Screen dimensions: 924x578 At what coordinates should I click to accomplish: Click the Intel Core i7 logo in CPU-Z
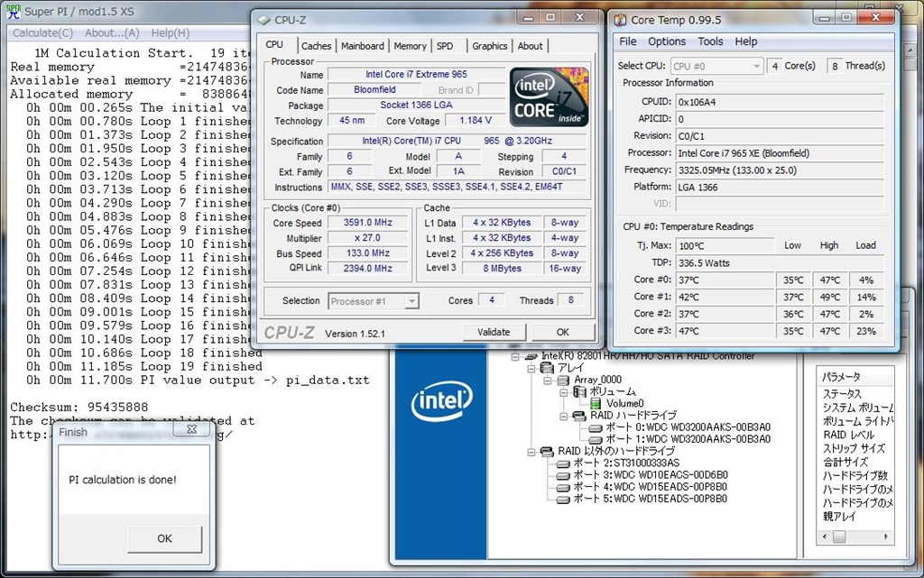click(549, 96)
